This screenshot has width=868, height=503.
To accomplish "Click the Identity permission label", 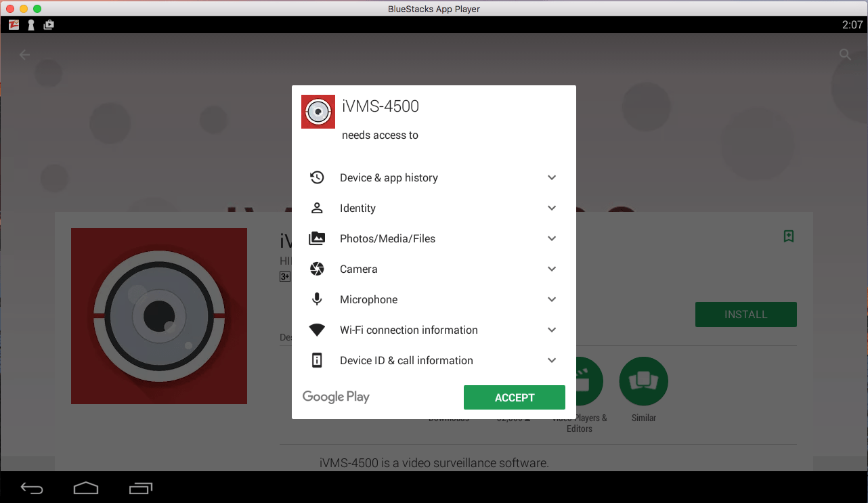I will coord(357,208).
